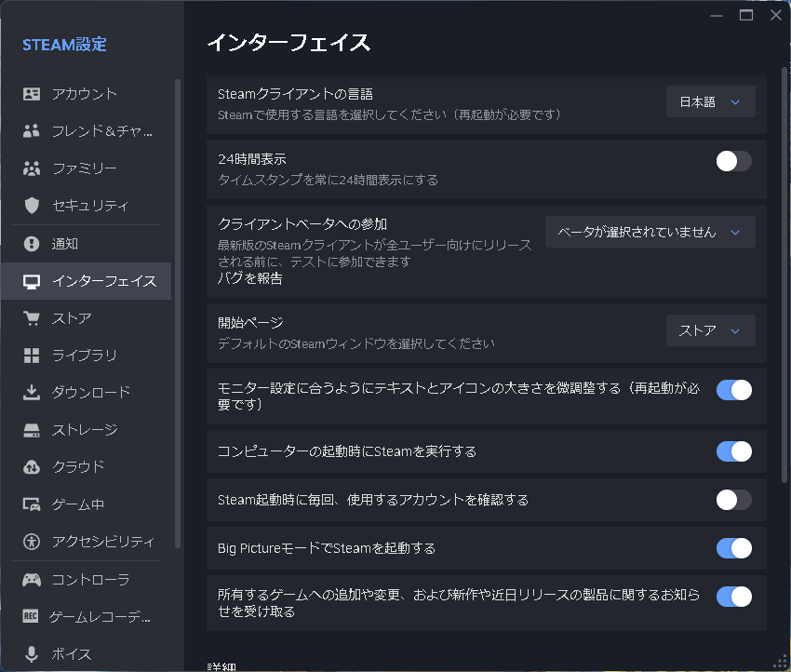Click the アカウント card icon

point(32,94)
